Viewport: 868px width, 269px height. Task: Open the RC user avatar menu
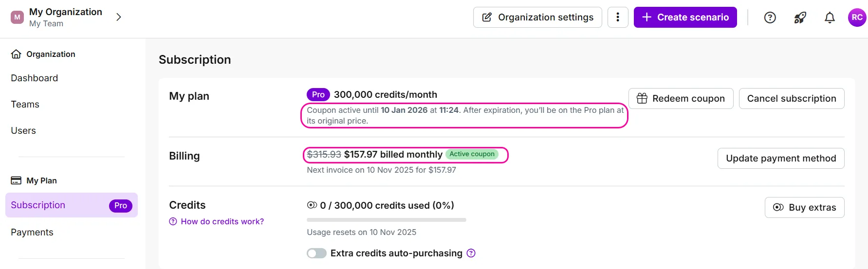[857, 18]
